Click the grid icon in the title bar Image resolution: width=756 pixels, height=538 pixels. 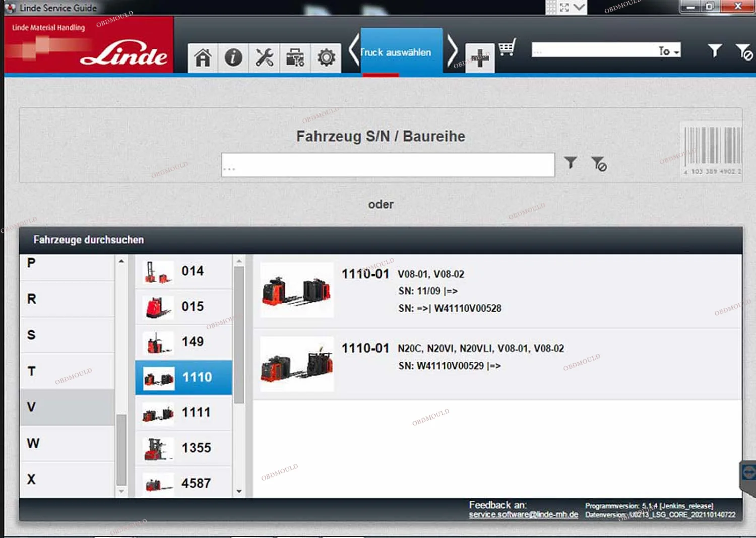tap(551, 7)
